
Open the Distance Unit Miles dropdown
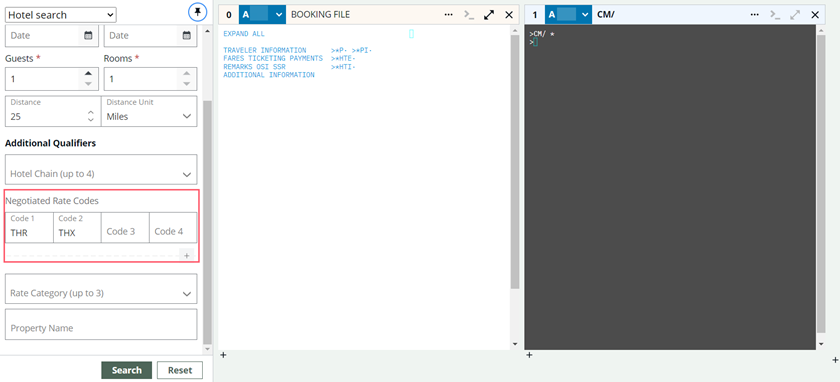149,111
